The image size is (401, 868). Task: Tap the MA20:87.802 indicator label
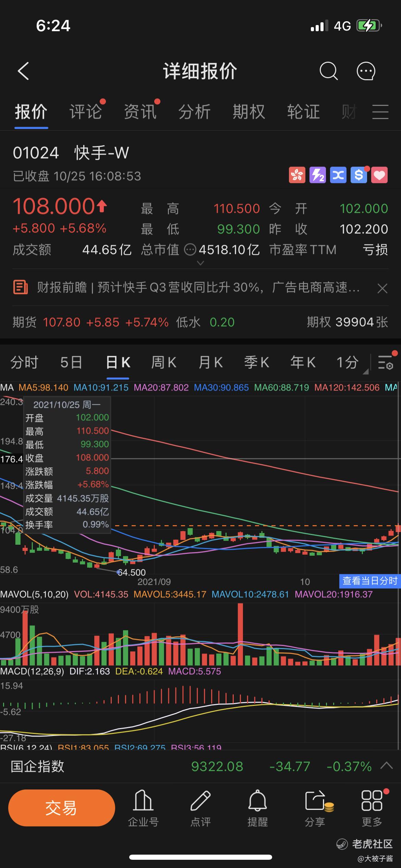click(161, 388)
